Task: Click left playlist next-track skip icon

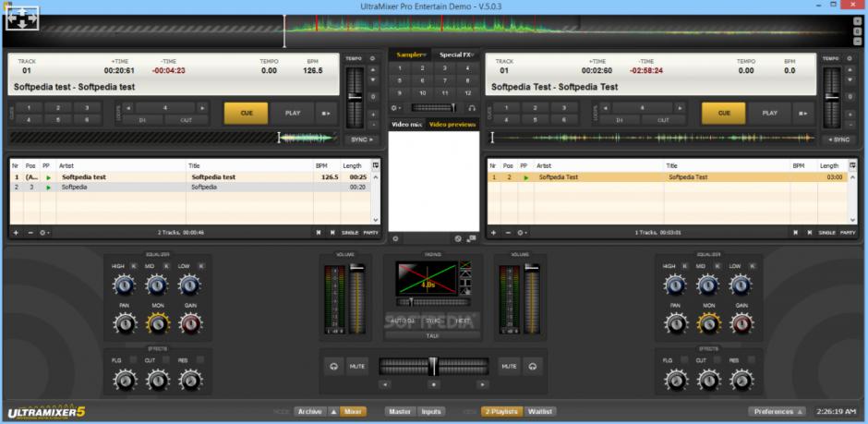Action: coord(332,233)
